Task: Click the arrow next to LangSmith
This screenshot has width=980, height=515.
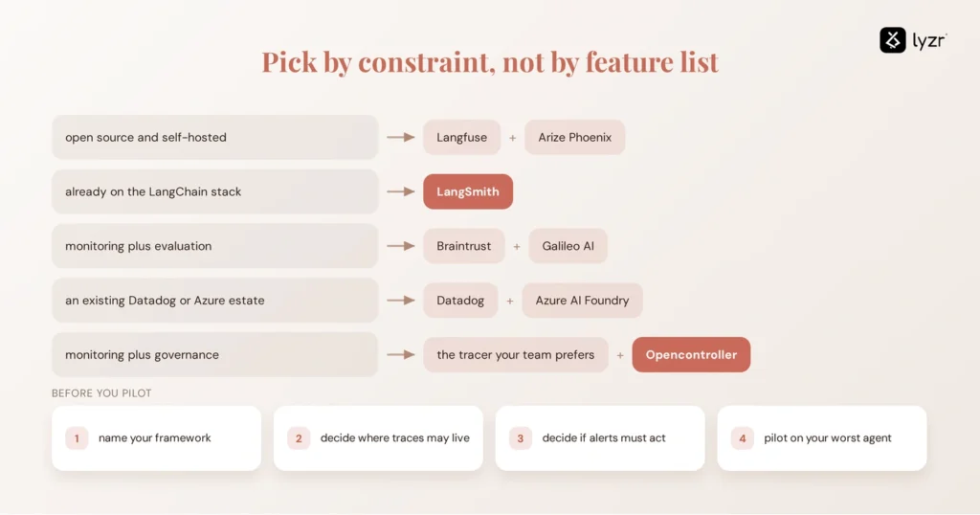Action: click(x=401, y=191)
